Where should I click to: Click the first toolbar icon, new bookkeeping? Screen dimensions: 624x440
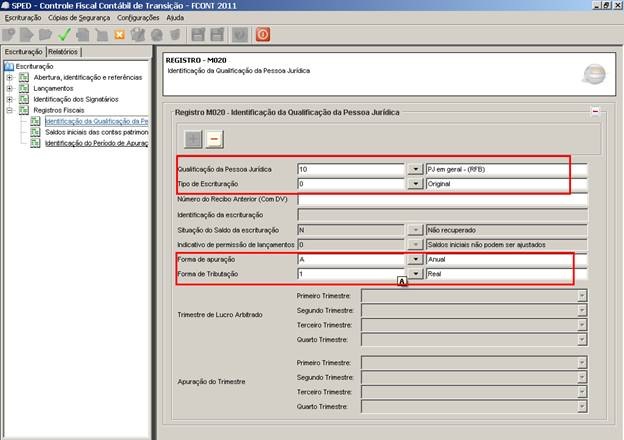click(9, 35)
